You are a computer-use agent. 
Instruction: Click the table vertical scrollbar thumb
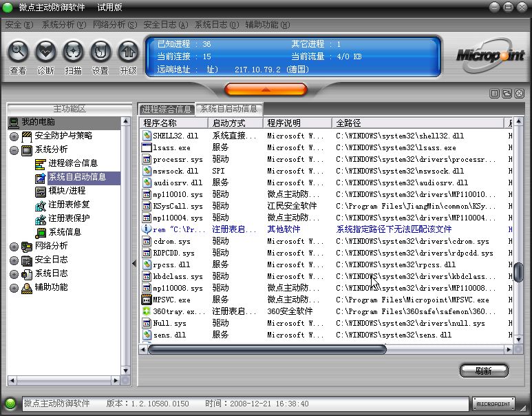tap(518, 272)
